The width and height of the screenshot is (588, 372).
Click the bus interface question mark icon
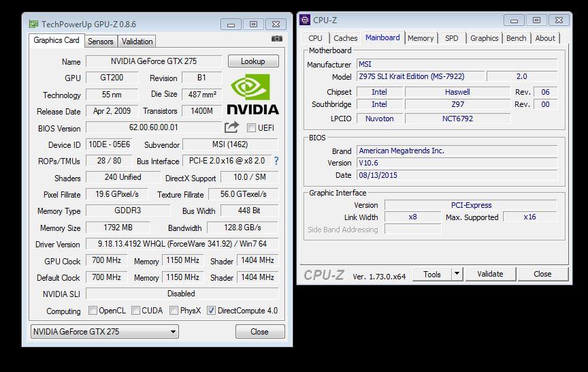[276, 161]
